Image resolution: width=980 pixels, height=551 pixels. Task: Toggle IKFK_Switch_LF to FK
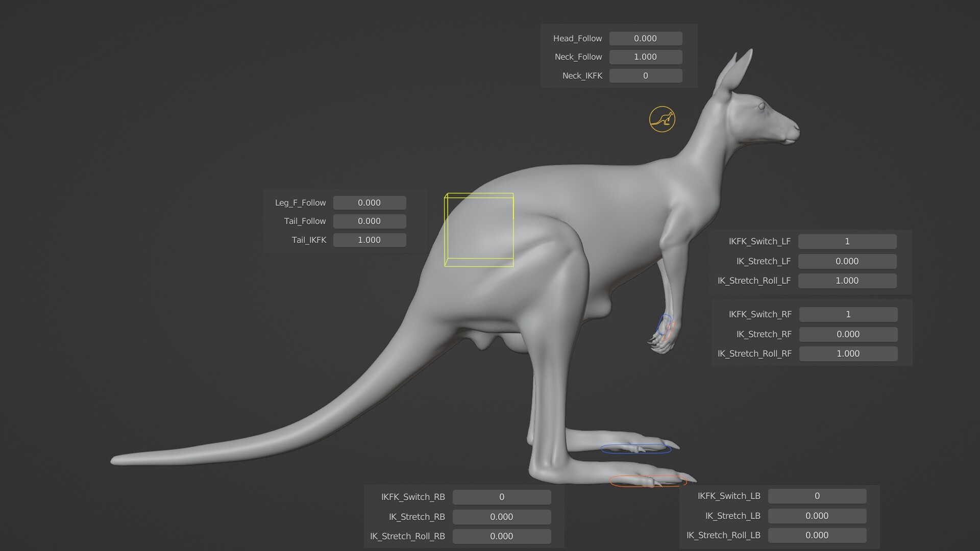pyautogui.click(x=847, y=241)
